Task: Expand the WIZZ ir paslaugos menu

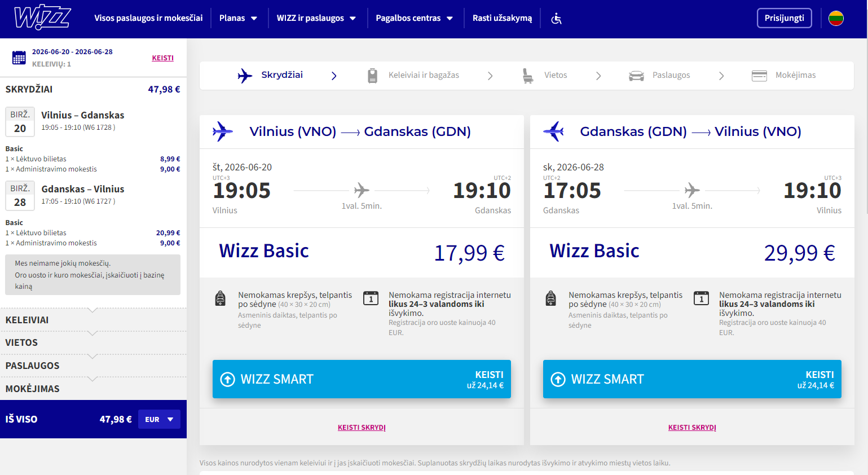Action: coord(316,18)
